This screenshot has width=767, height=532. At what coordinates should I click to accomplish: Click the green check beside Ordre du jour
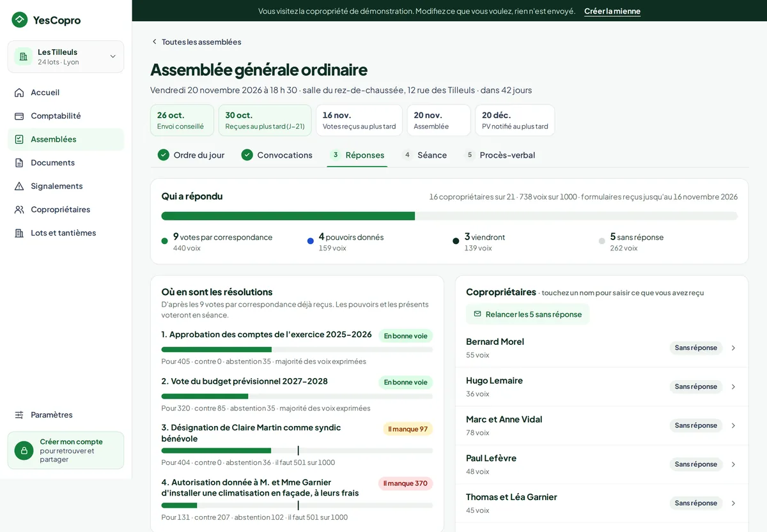(x=164, y=155)
